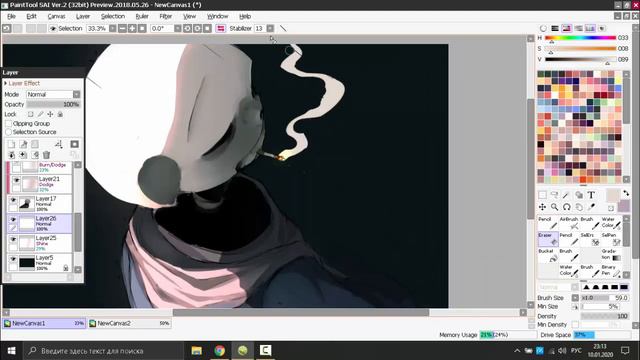Open the Layer menu
This screenshot has height=360, width=640.
tap(83, 16)
